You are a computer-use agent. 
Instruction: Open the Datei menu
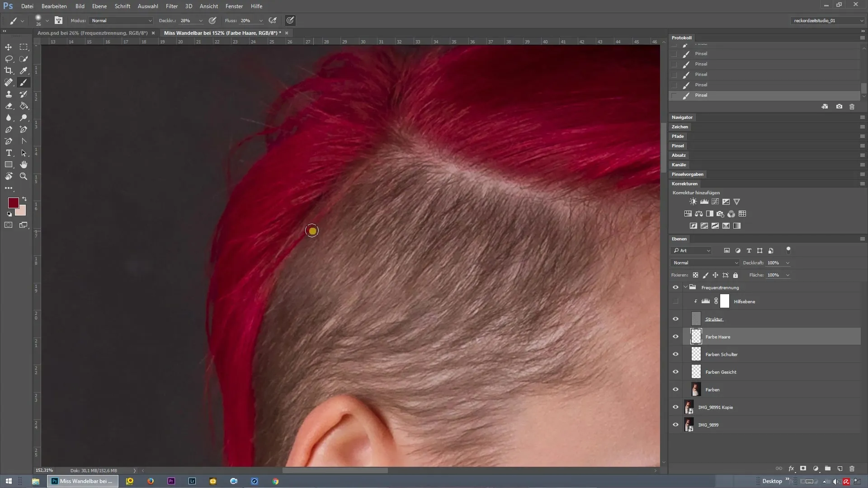27,6
